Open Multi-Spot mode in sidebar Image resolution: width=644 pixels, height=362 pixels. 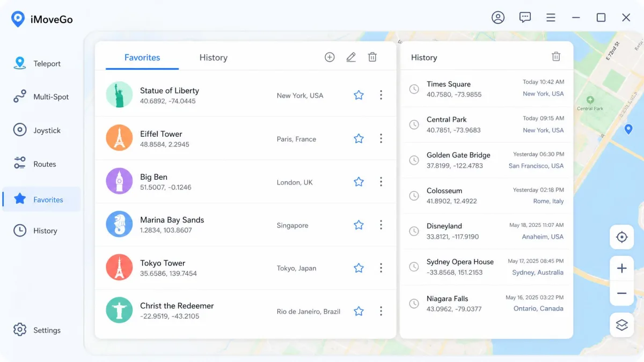point(41,97)
